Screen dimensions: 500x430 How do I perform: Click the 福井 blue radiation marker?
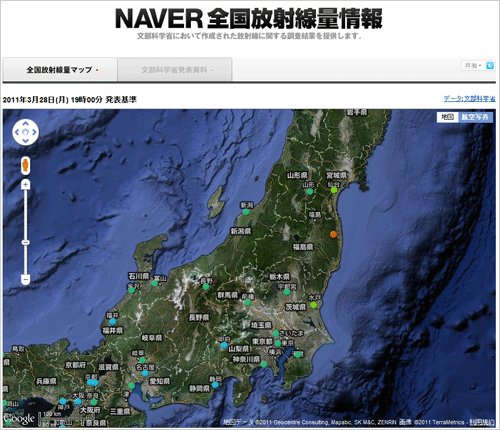[x=112, y=322]
